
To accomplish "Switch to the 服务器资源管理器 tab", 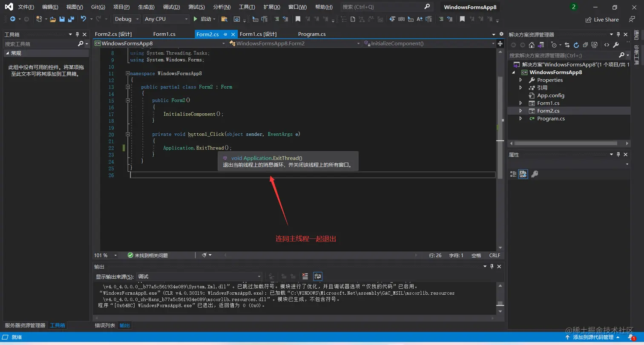I will click(25, 325).
